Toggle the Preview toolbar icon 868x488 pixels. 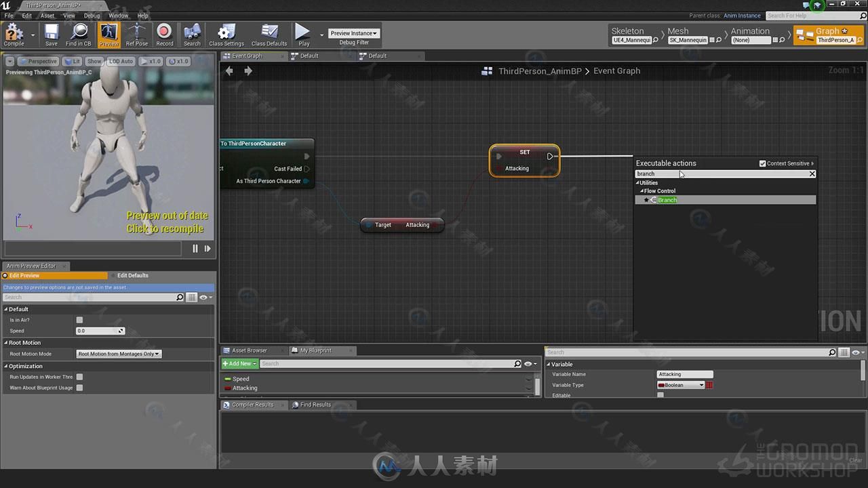pos(108,35)
